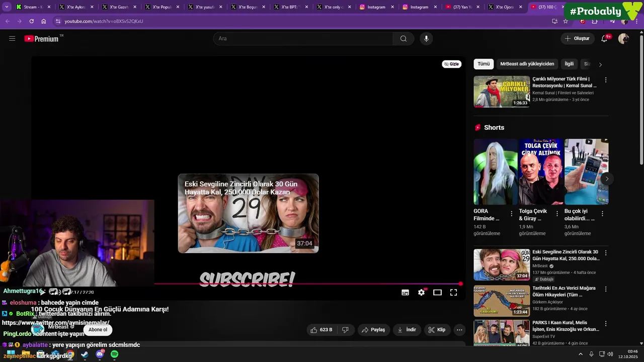The height and width of the screenshot is (362, 644).
Task: Open options for Çarıklı Milyoner video
Action: point(606,80)
